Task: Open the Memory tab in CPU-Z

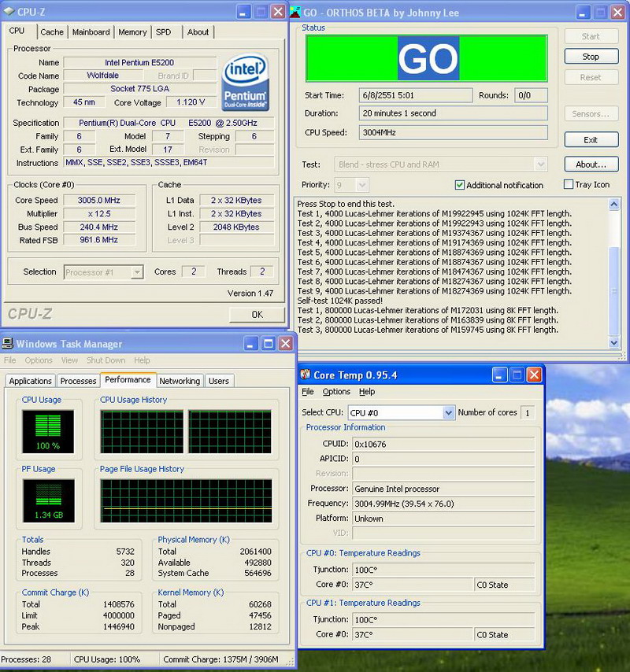Action: tap(132, 32)
